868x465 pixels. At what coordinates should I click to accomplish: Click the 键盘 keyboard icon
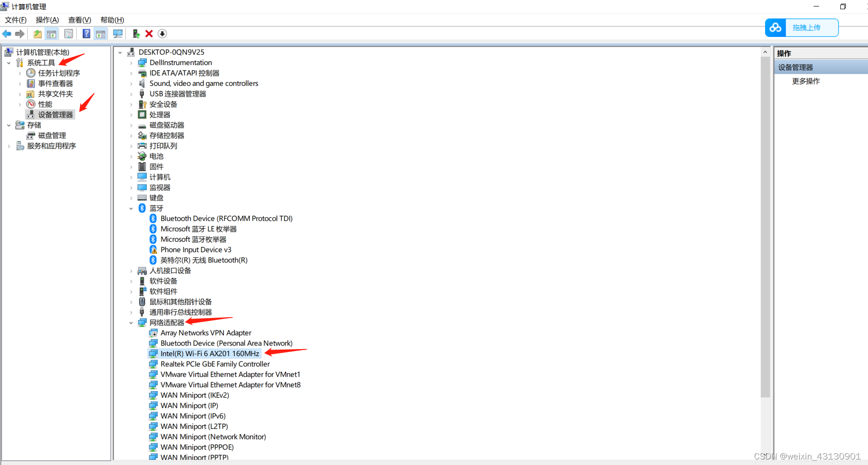pyautogui.click(x=142, y=198)
